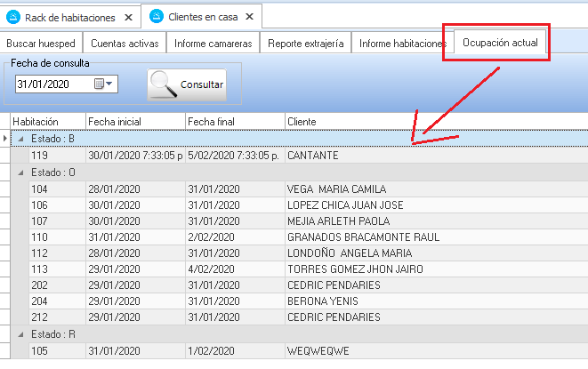Select the Ocupación actual tab
This screenshot has height=369, width=588.
(x=500, y=43)
